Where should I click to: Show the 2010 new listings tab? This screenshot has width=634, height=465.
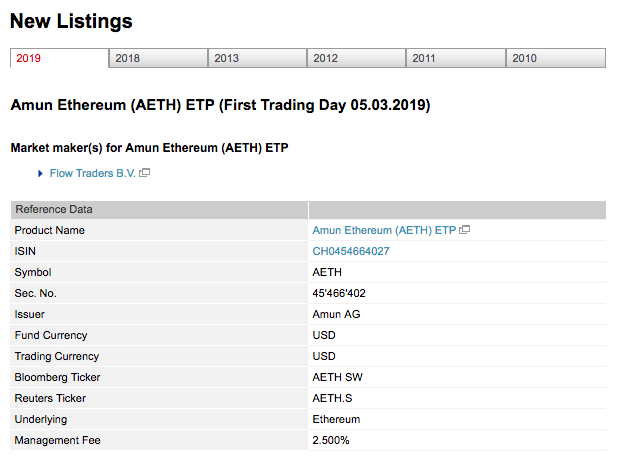[556, 58]
